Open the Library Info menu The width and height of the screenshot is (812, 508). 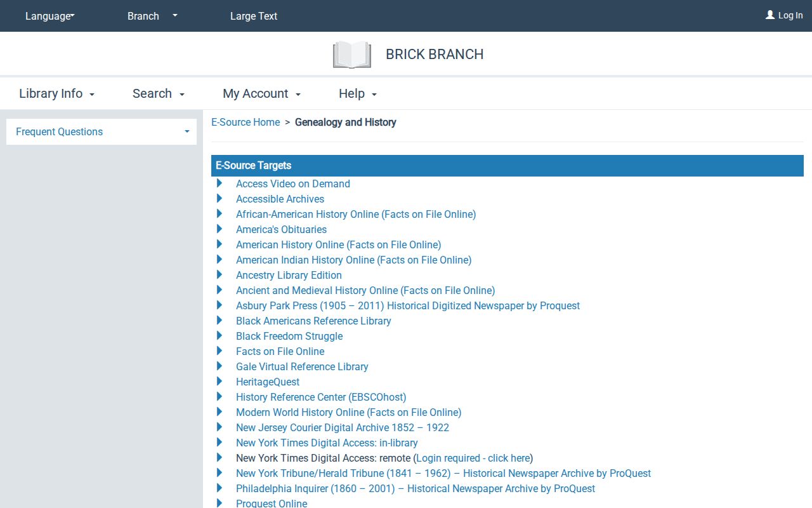point(57,93)
